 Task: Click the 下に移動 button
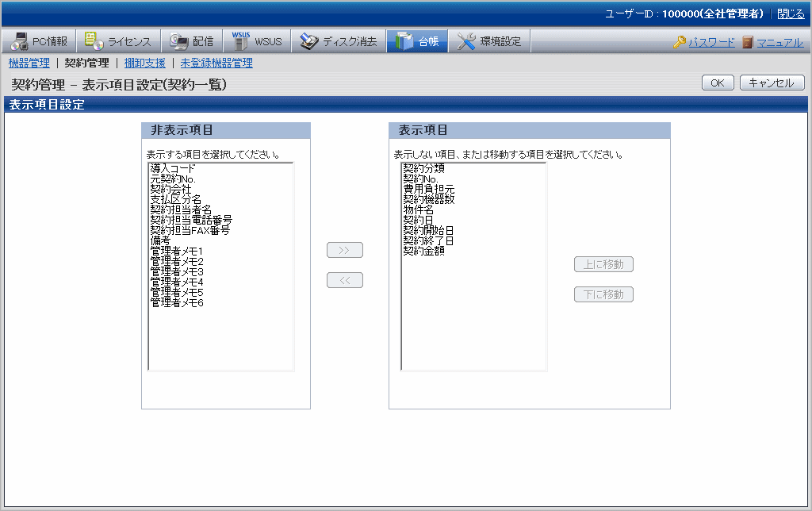point(603,294)
